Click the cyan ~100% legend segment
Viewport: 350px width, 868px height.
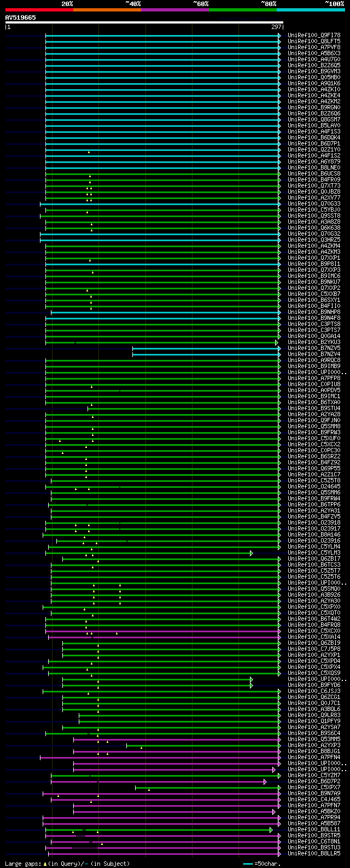tap(310, 10)
